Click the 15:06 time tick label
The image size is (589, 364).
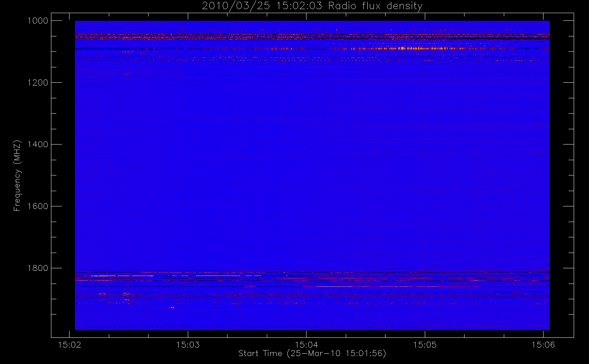[x=543, y=345]
